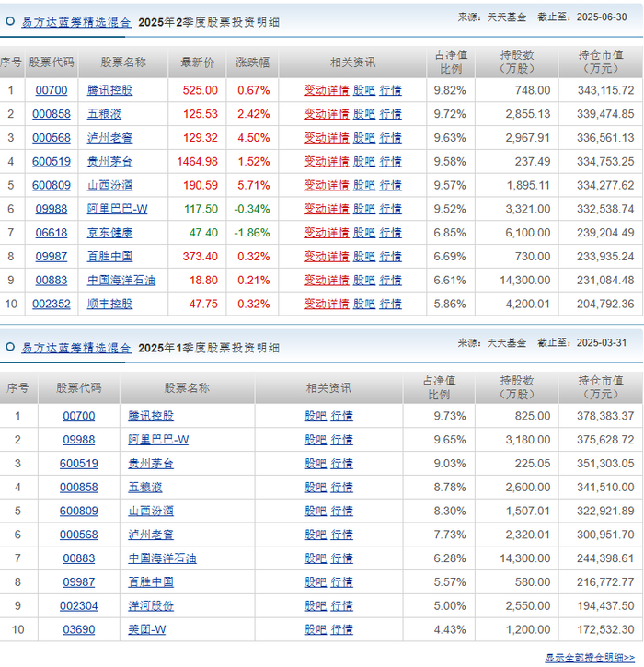
Task: Open 股吧 for 腾讯控股 in Q1 table
Action: [316, 416]
